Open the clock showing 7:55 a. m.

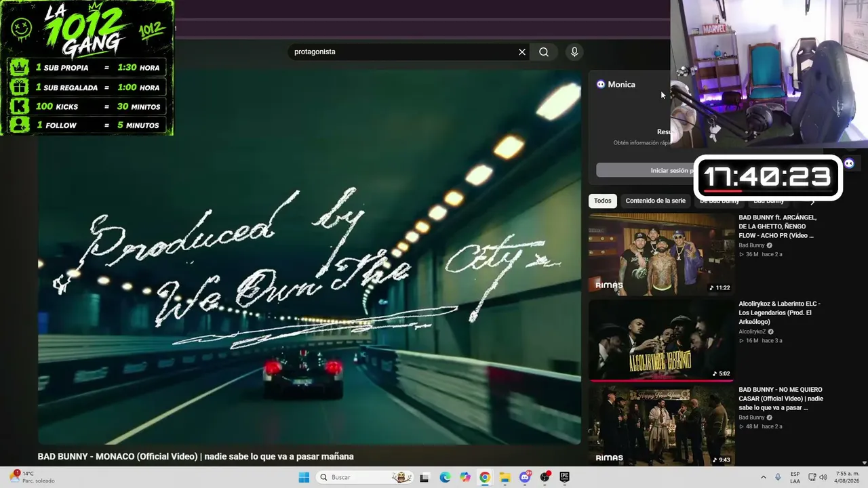(847, 477)
